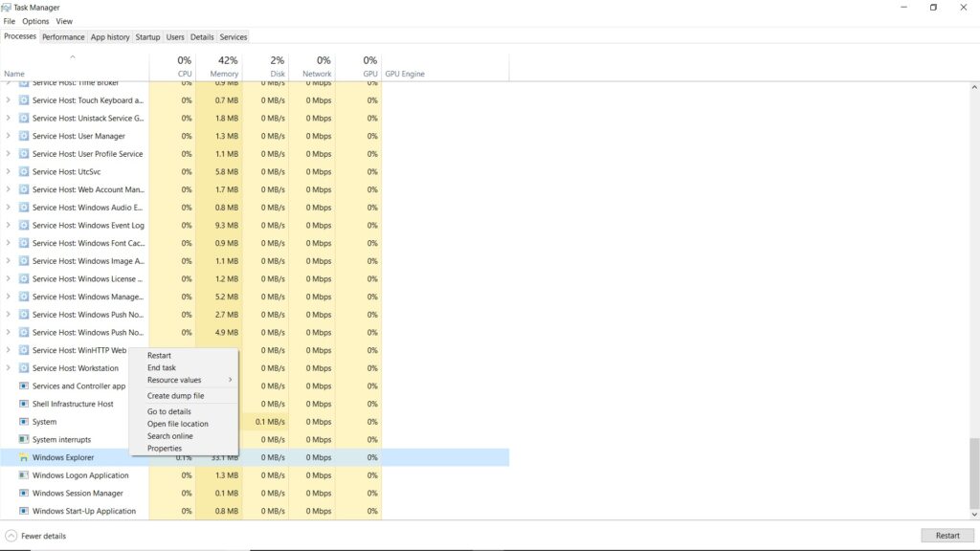Expand Service Host: Windows License row
980x551 pixels.
point(8,278)
